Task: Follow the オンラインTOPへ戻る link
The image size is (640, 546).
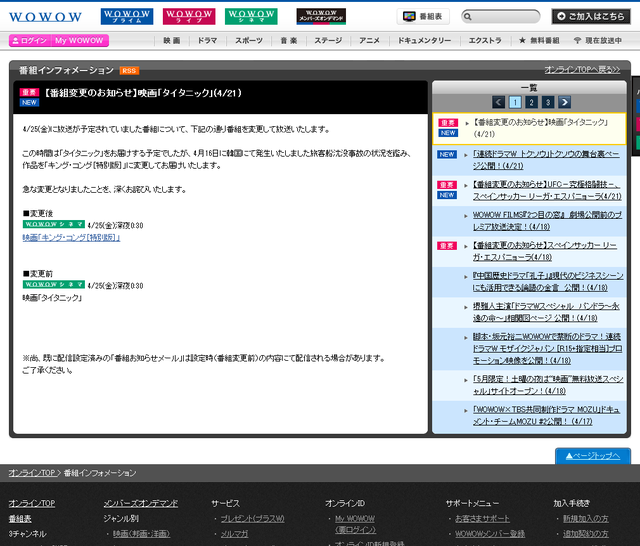Action: pos(582,70)
